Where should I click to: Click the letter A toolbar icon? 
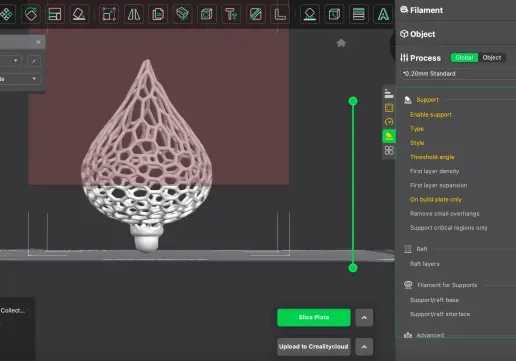coord(383,14)
